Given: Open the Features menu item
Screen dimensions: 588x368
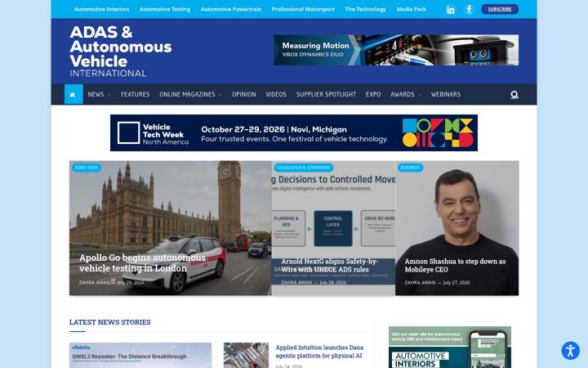Looking at the screenshot, I should (x=135, y=94).
